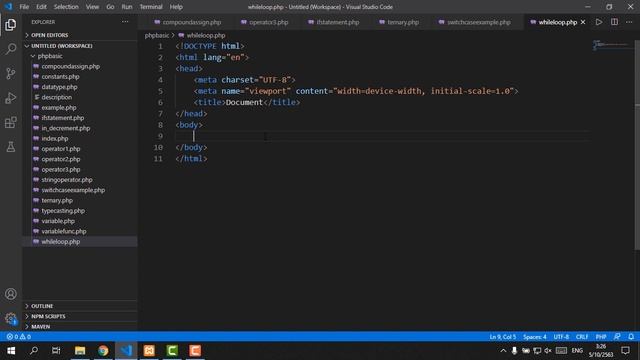Open notifications bell in status bar
The width and height of the screenshot is (640, 360).
[x=631, y=337]
